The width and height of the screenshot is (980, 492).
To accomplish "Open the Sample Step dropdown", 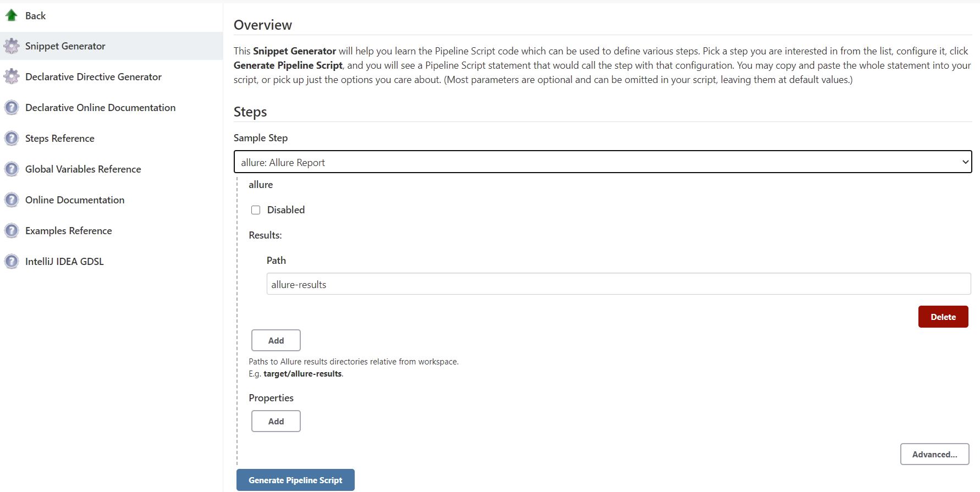I will 603,162.
